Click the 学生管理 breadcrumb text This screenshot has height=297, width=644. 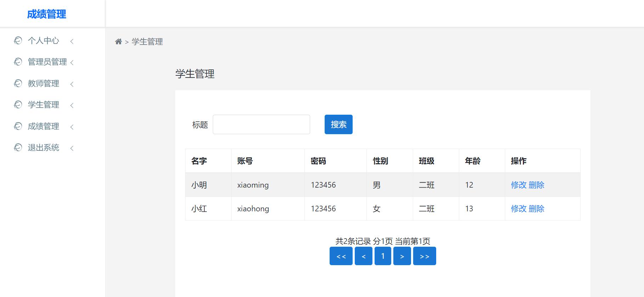coord(147,42)
